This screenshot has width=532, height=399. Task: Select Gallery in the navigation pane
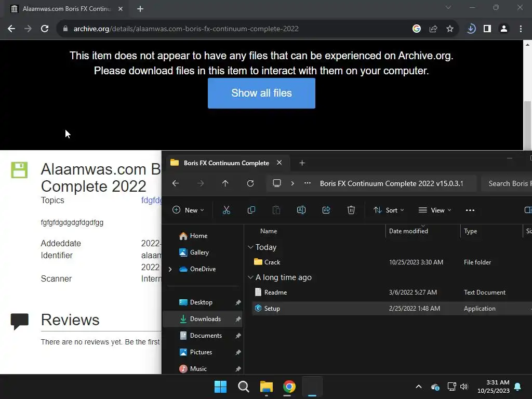[x=199, y=252]
